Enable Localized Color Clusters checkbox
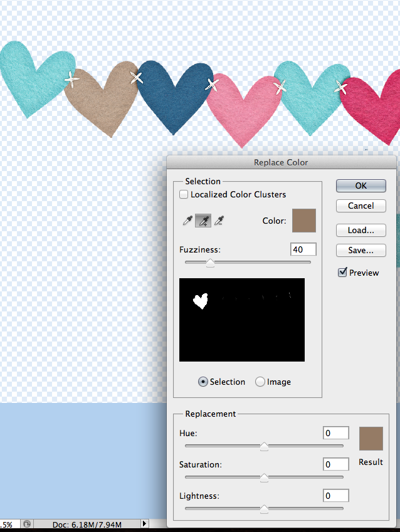The width and height of the screenshot is (400, 532). [184, 194]
